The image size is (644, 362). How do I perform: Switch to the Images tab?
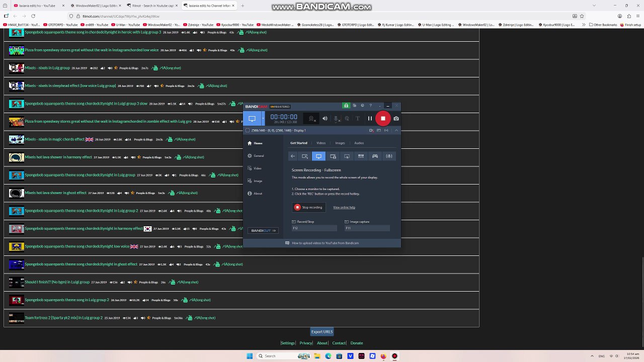[340, 143]
